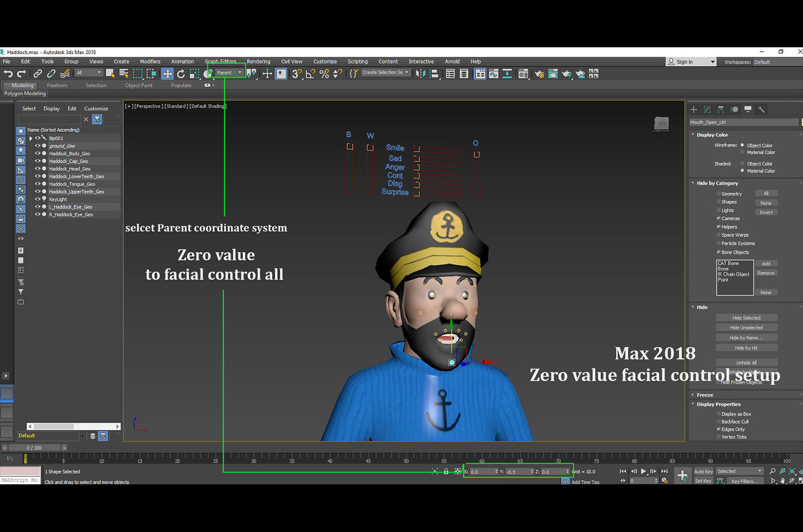Toggle the Selection Lock padlock icon
Viewport: 803px width, 532px height.
click(446, 471)
